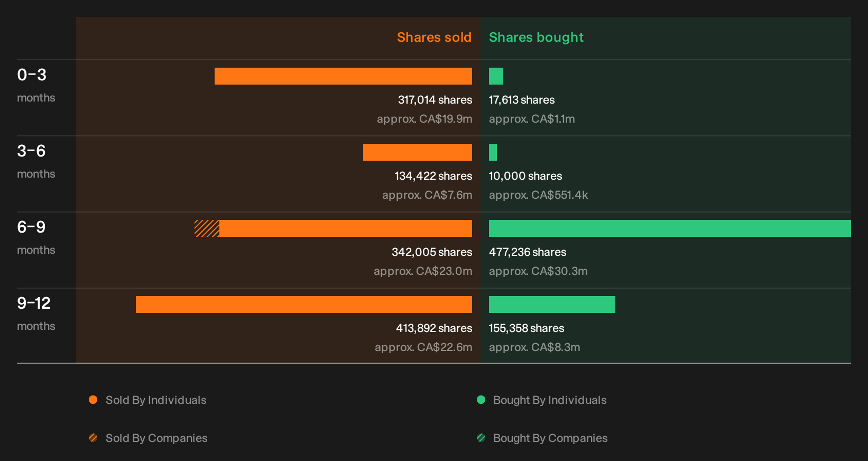868x461 pixels.
Task: Click the Shares sold column header
Action: coord(434,38)
